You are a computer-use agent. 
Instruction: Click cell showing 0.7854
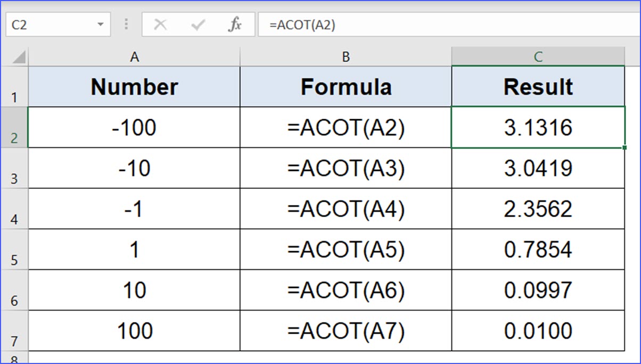coord(538,249)
